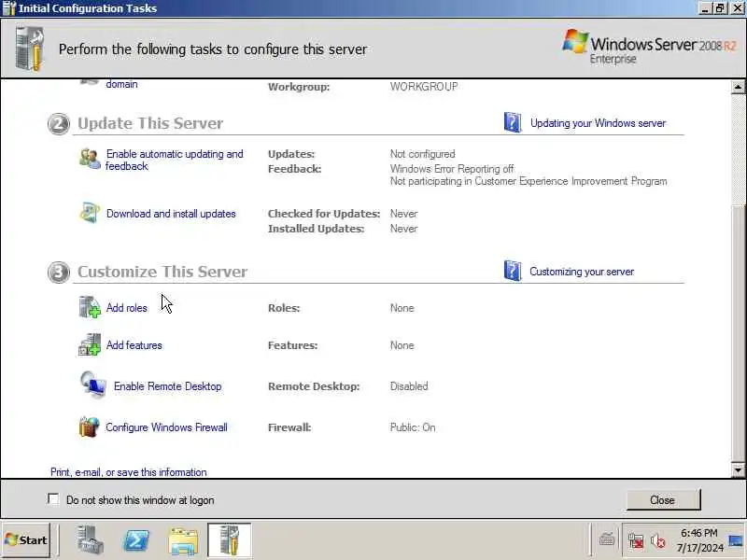Select Initial Configuration Tasks taskbar button

pyautogui.click(x=229, y=540)
